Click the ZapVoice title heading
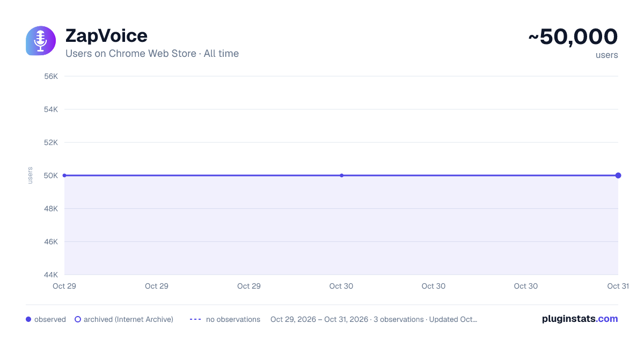Image resolution: width=644 pixels, height=338 pixels. [x=106, y=36]
